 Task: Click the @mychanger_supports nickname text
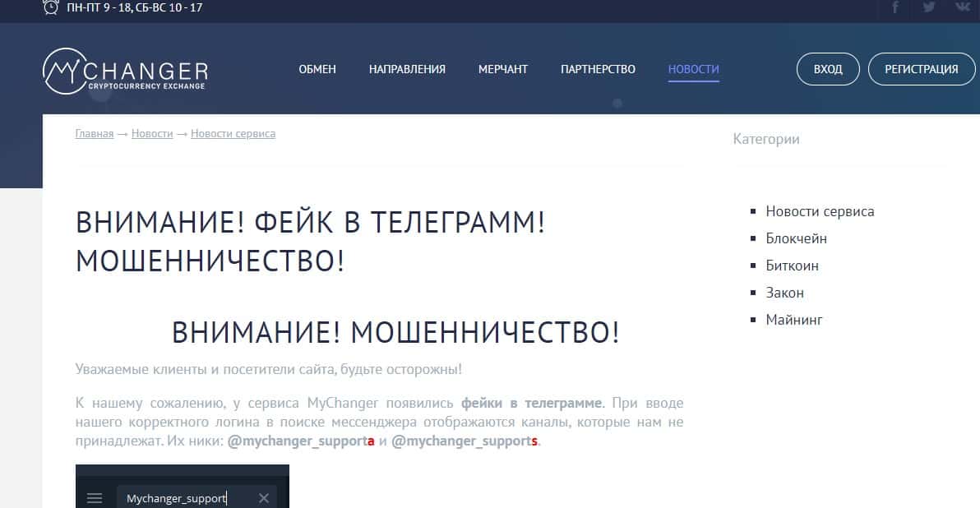(465, 441)
